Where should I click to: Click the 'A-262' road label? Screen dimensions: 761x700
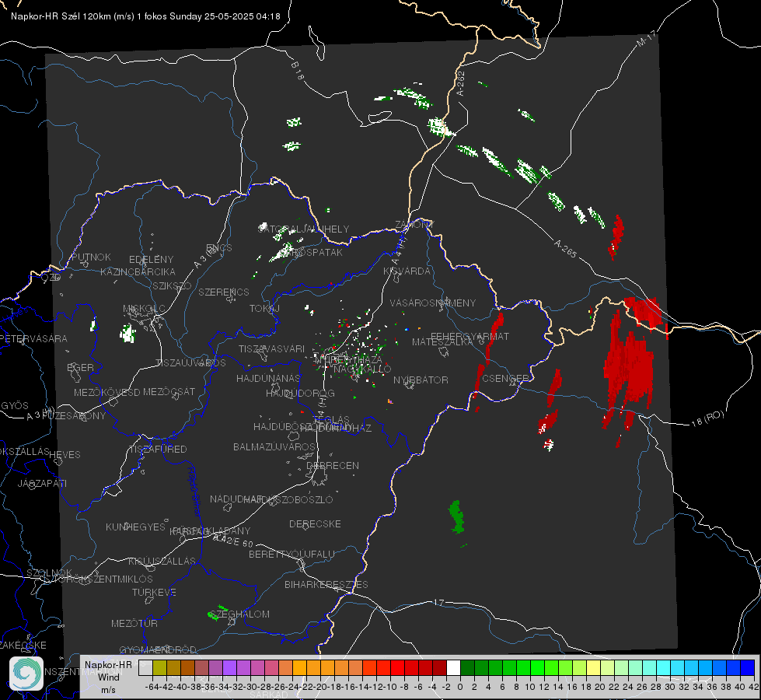pos(461,83)
